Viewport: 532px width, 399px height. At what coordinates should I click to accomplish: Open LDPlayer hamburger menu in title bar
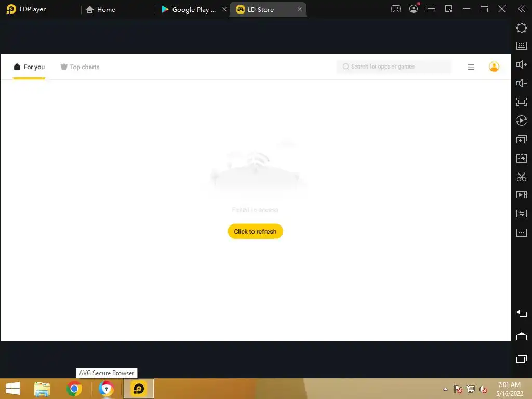pos(431,9)
